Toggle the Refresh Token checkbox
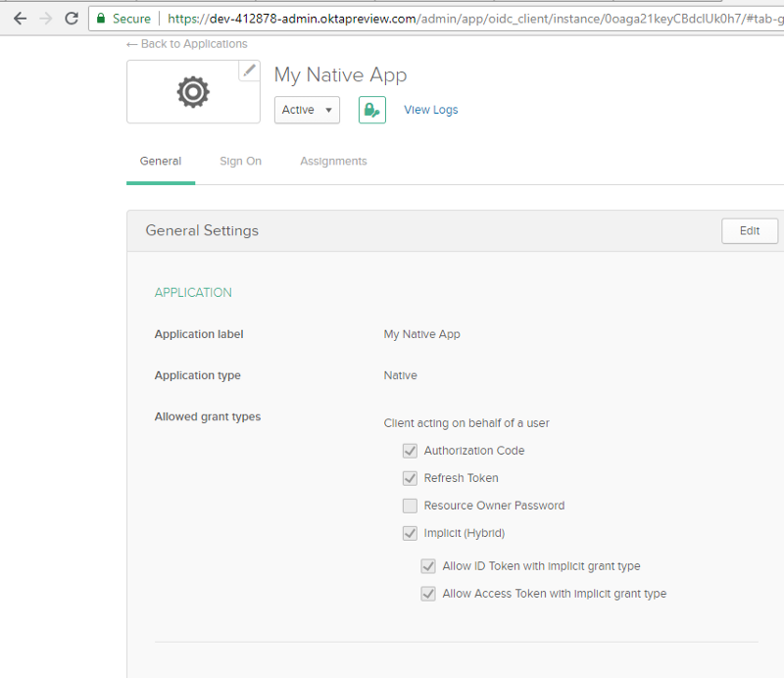The width and height of the screenshot is (784, 678). click(410, 478)
